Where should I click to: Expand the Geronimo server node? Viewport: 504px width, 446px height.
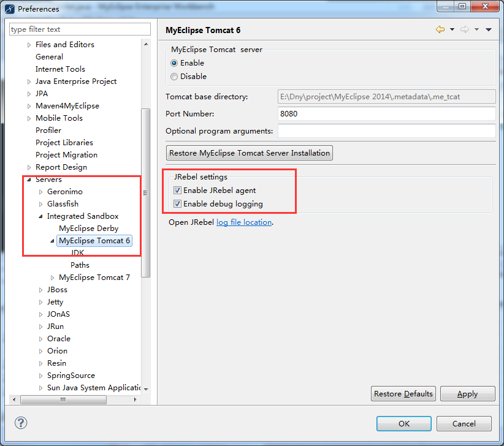point(40,192)
